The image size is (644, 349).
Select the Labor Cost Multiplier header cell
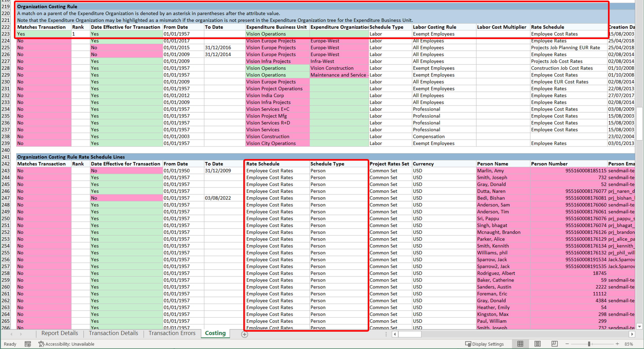coord(503,27)
